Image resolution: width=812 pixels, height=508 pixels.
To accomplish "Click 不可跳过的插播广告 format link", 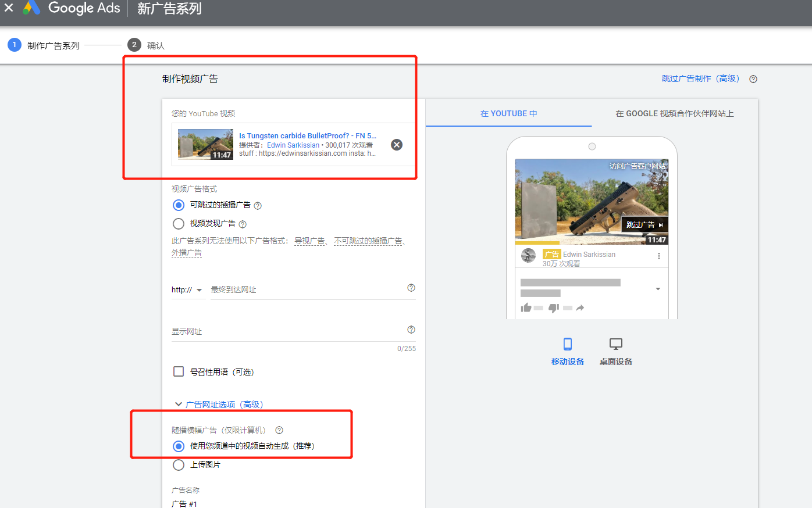I will [x=368, y=241].
